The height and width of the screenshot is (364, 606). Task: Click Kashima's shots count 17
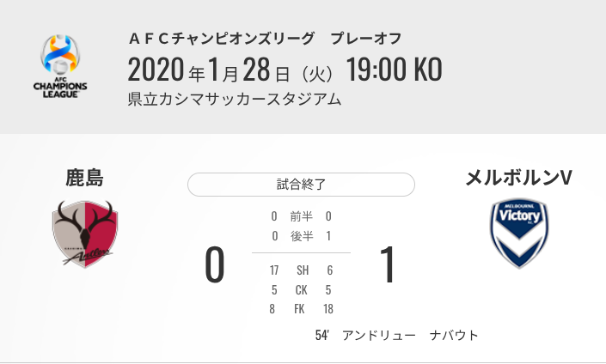[274, 270]
